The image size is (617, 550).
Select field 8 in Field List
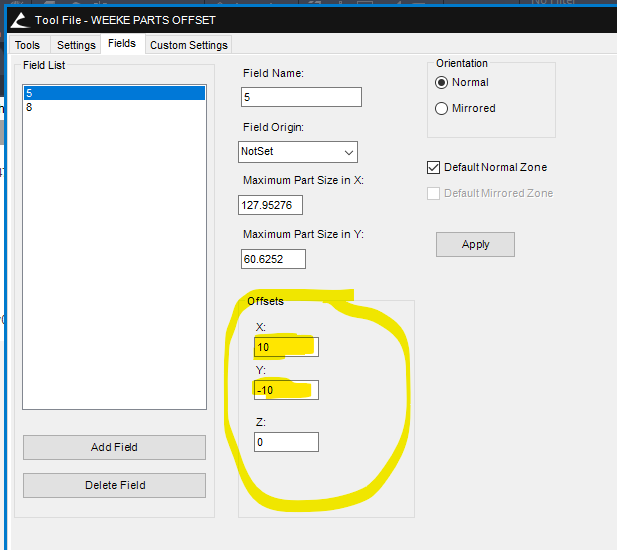pyautogui.click(x=114, y=107)
